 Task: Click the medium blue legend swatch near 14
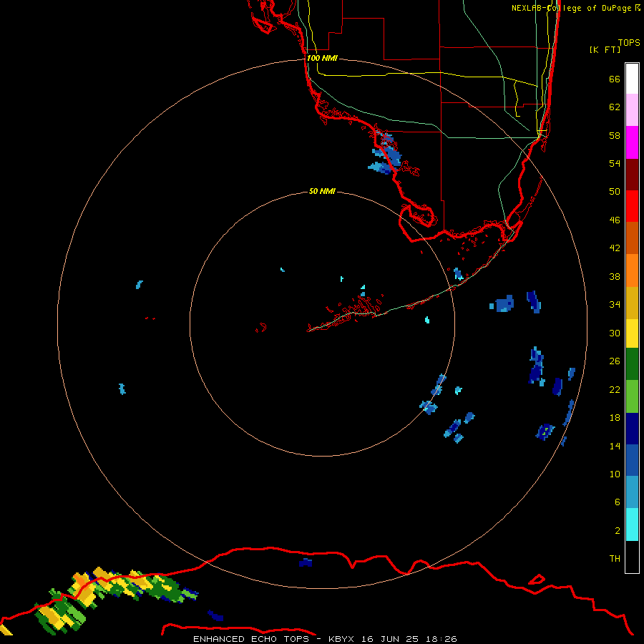coord(632,460)
